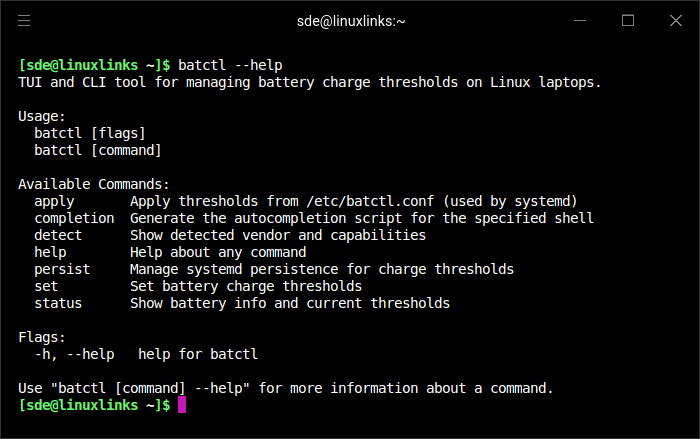Maximize the terminal window
700x439 pixels.
pos(628,20)
